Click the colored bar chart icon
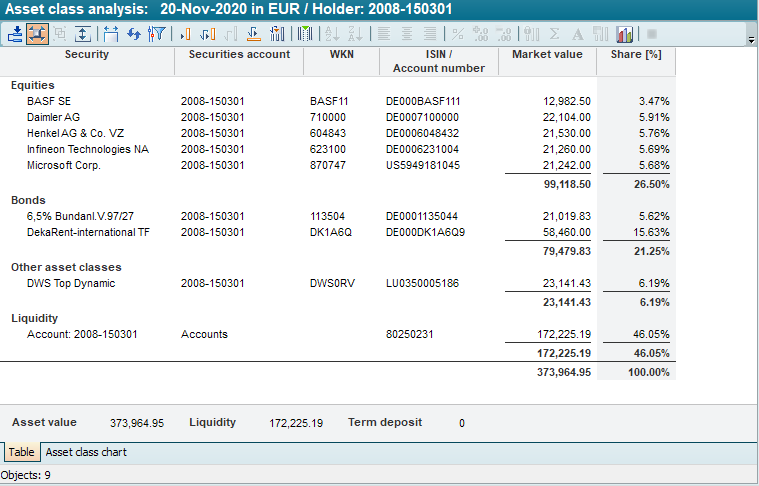This screenshot has height=486, width=759. [625, 34]
